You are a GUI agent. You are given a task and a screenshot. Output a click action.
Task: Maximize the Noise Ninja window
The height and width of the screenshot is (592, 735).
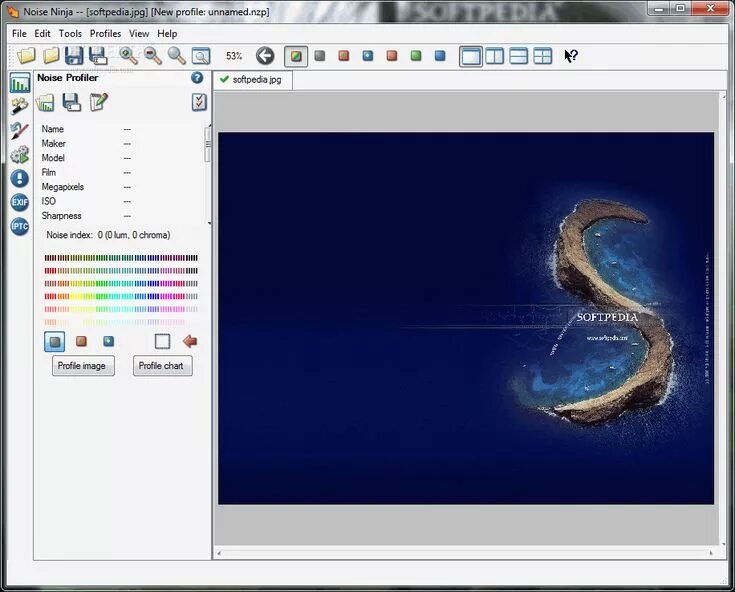pyautogui.click(x=681, y=8)
